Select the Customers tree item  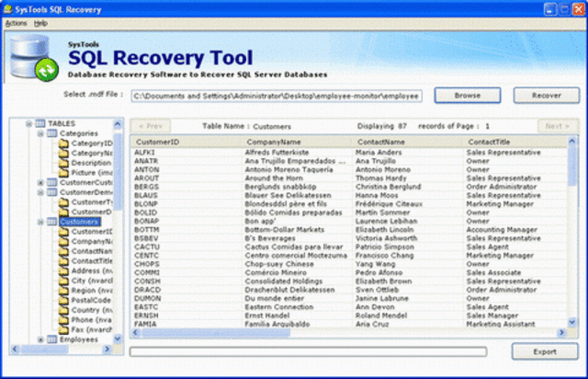[x=80, y=222]
